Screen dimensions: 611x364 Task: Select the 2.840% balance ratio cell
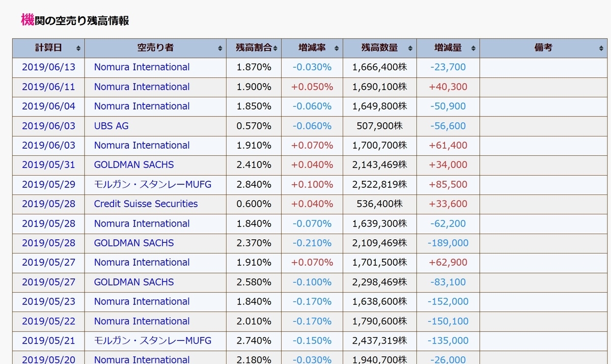pos(254,184)
